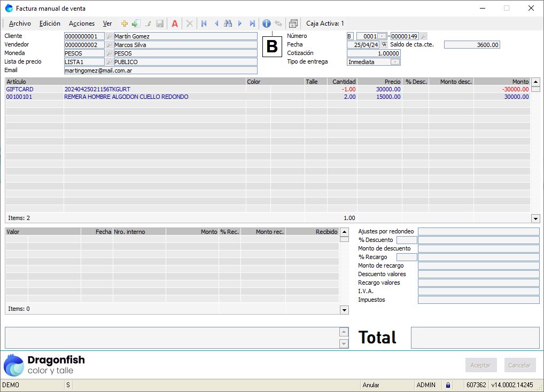Click the binoculars Search icon
Screen dimensions: 544x392
click(228, 23)
